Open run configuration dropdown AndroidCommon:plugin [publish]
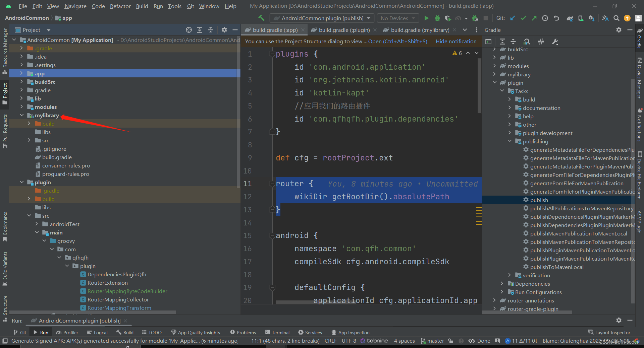 (322, 18)
